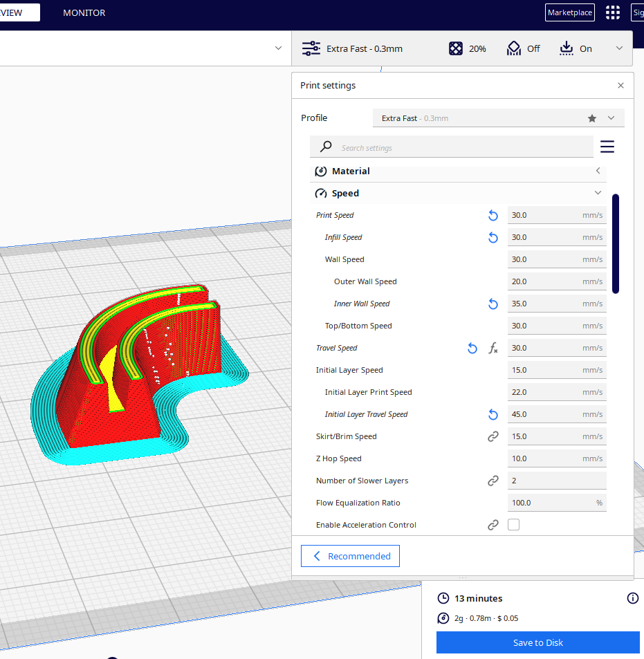Click the build plate adhesion icon showing On

click(x=567, y=48)
